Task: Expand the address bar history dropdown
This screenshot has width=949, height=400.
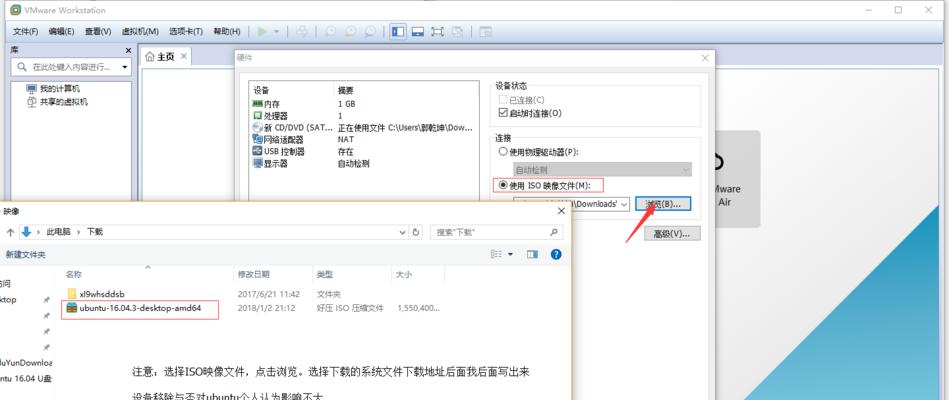Action: (402, 232)
